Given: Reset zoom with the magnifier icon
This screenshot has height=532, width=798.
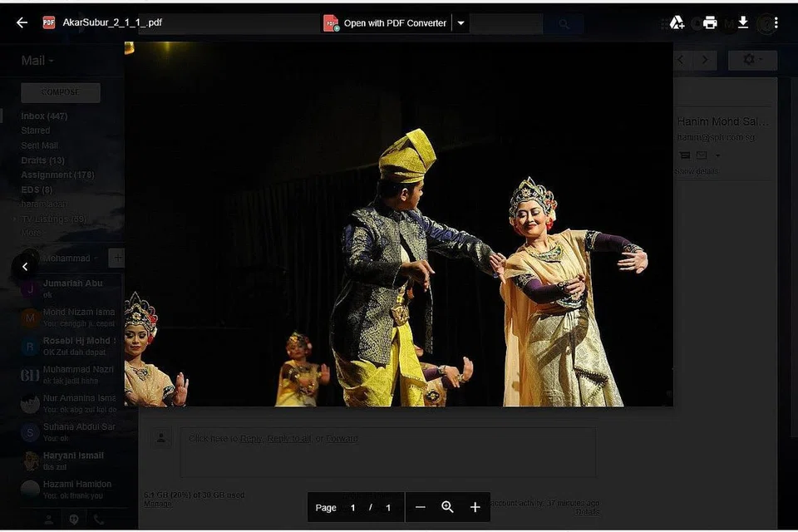Looking at the screenshot, I should [447, 507].
